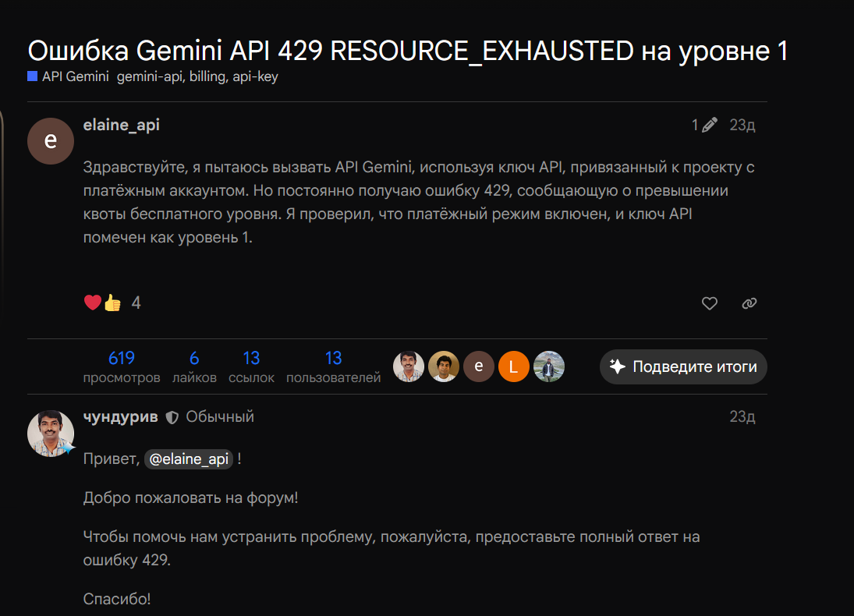Screen dimensions: 854x616
Task: Click the blue API Gemini category square
Action: tap(33, 76)
